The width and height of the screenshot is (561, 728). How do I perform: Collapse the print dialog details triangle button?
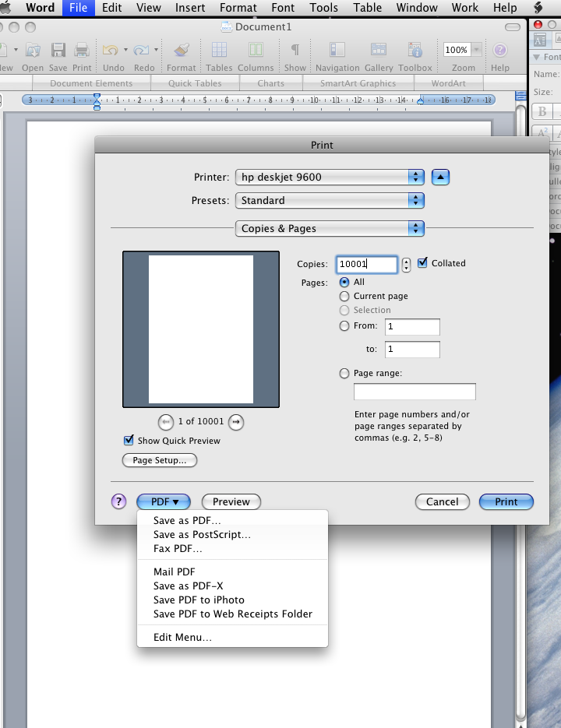coord(441,177)
